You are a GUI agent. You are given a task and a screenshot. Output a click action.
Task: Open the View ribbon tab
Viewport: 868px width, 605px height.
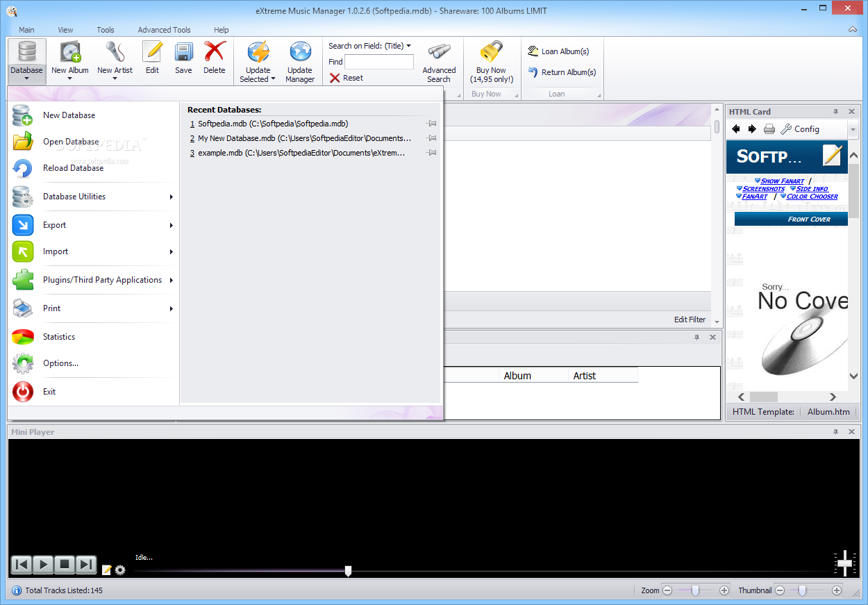pyautogui.click(x=65, y=30)
